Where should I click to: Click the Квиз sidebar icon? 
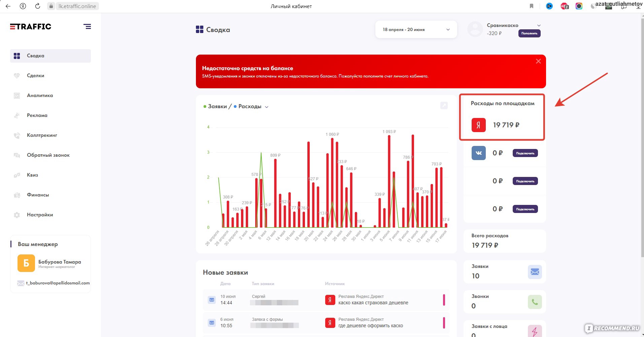coord(17,175)
